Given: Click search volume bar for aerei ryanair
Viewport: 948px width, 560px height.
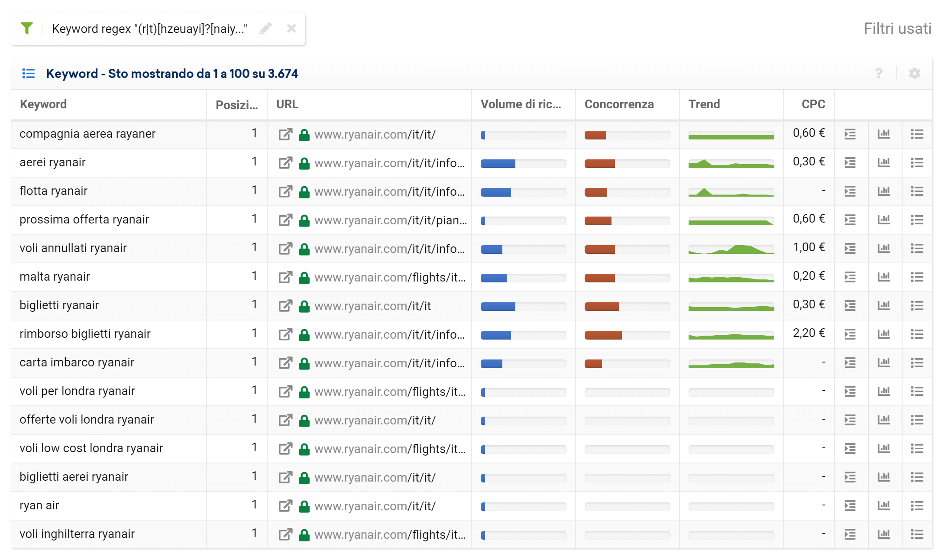Looking at the screenshot, I should point(523,164).
